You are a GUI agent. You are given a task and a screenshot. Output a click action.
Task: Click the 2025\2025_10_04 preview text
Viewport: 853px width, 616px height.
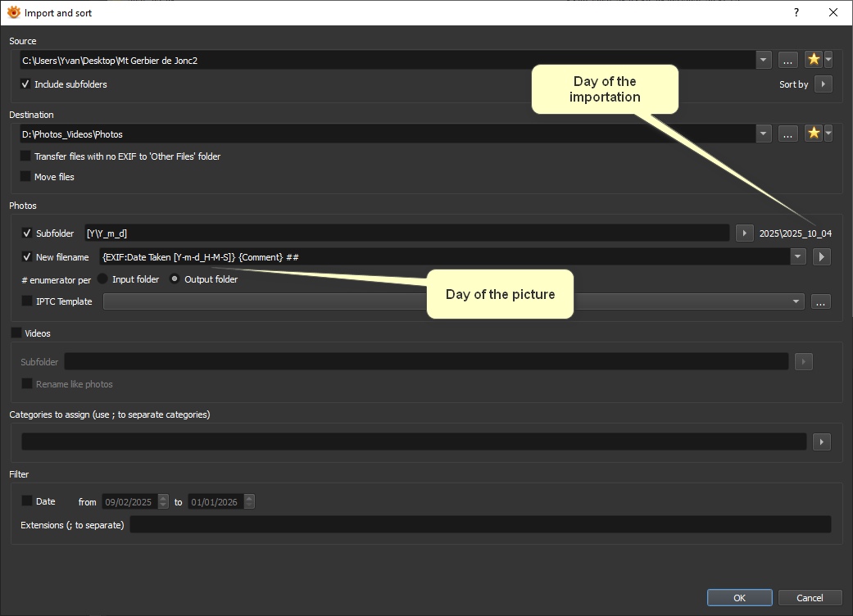coord(796,233)
